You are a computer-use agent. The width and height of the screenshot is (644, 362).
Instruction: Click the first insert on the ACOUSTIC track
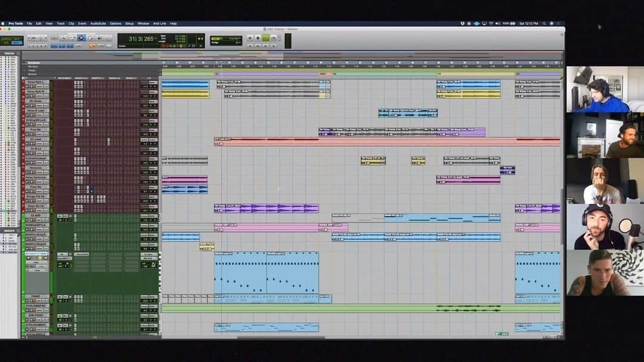[x=81, y=254]
